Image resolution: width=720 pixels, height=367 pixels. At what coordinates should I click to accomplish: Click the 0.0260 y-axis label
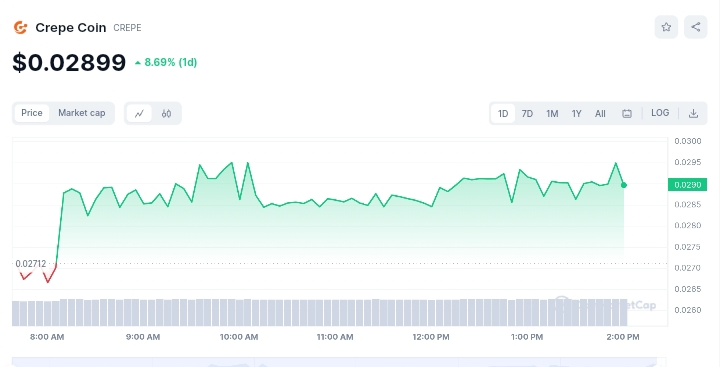click(x=688, y=310)
